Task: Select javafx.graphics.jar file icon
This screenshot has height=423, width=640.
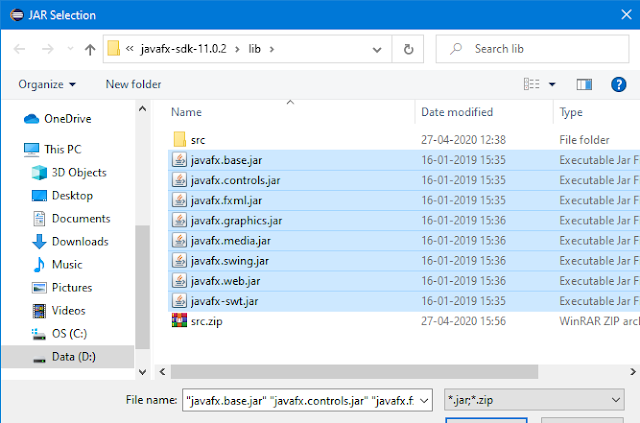Action: tap(179, 220)
